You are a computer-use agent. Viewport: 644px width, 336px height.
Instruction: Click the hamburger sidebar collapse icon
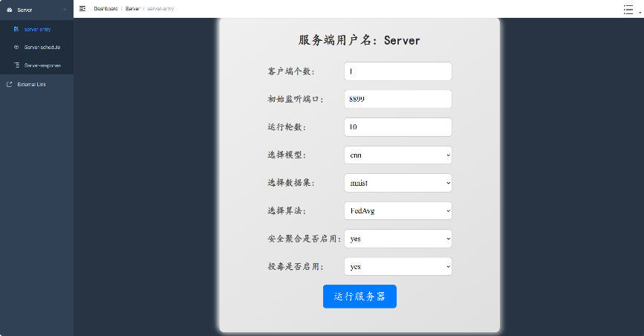point(82,8)
